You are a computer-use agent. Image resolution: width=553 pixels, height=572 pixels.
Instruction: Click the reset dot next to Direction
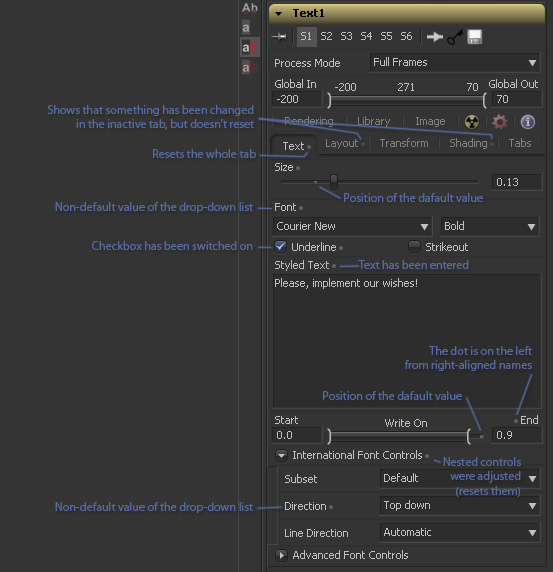click(x=331, y=507)
